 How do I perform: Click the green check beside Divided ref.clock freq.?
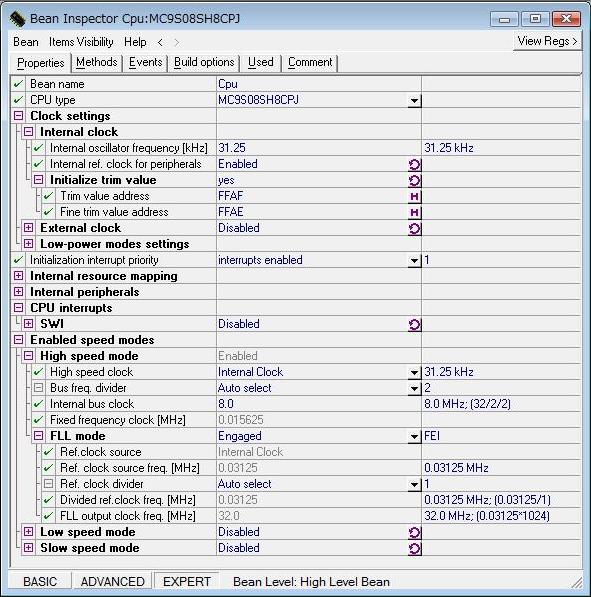pyautogui.click(x=48, y=500)
